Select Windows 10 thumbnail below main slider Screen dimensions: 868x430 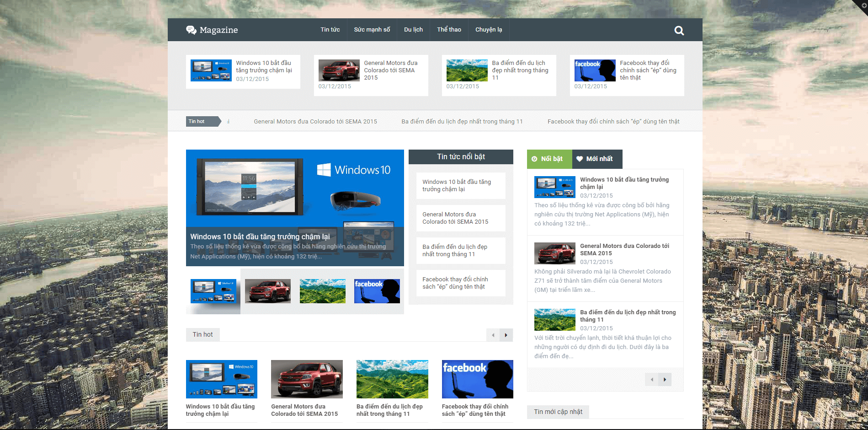[x=213, y=291]
